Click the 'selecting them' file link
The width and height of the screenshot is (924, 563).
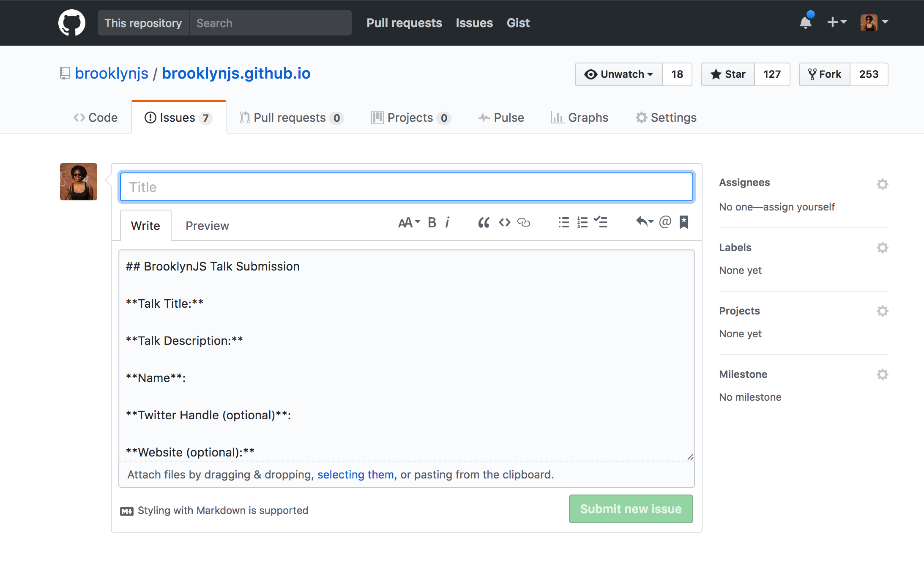355,475
